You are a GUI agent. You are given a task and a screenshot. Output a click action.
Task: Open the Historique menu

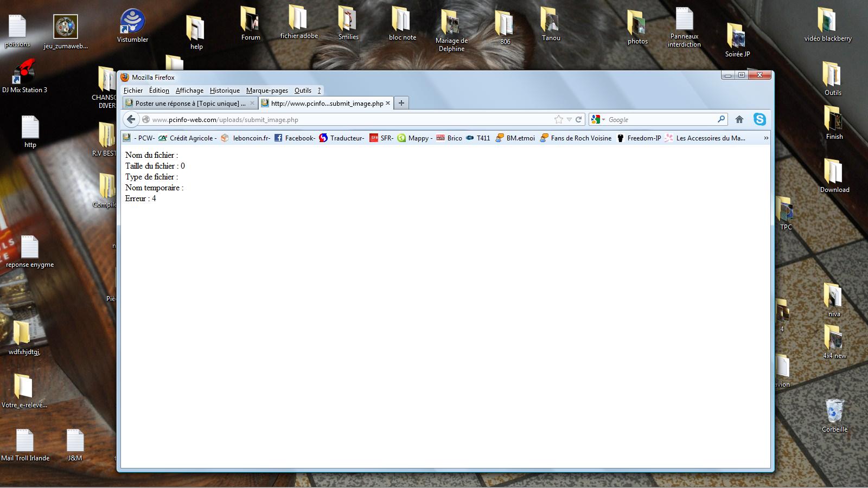coord(225,91)
